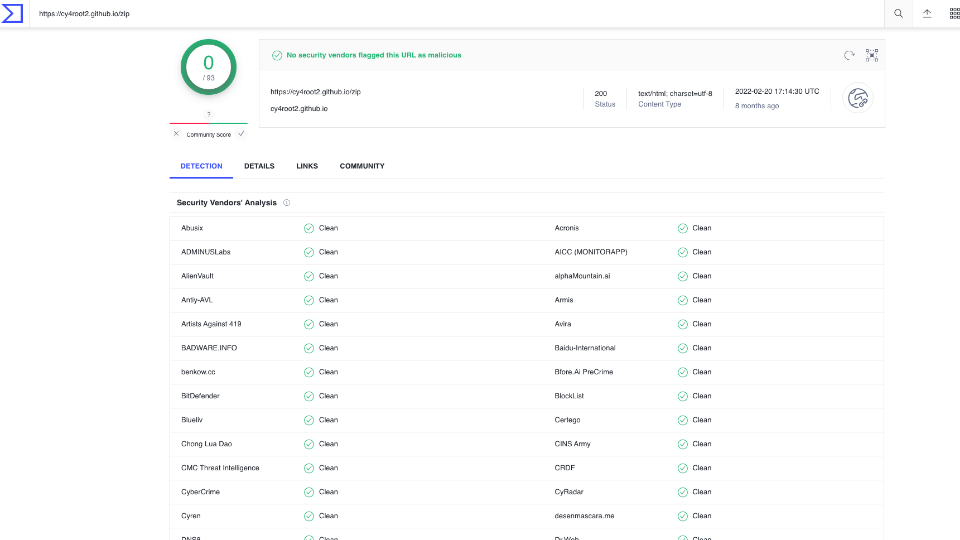This screenshot has height=540, width=960.
Task: Click CINS Army clean check icon
Action: [683, 444]
